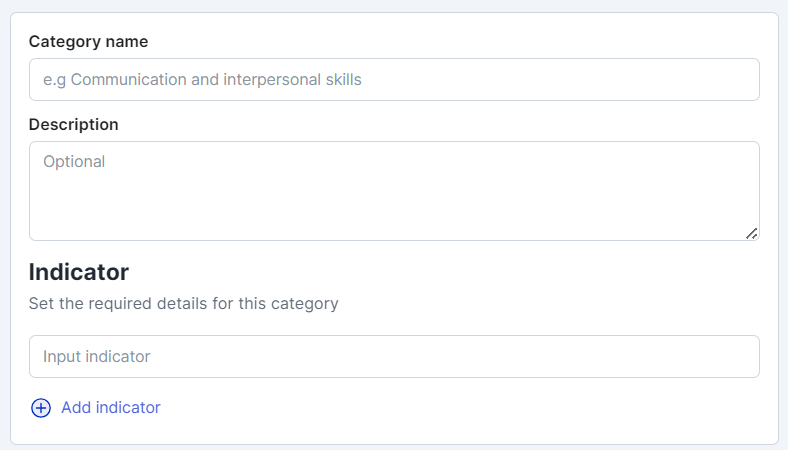Image resolution: width=788 pixels, height=450 pixels.
Task: Click the 'Optional' placeholder in Description
Action: pyautogui.click(x=74, y=161)
